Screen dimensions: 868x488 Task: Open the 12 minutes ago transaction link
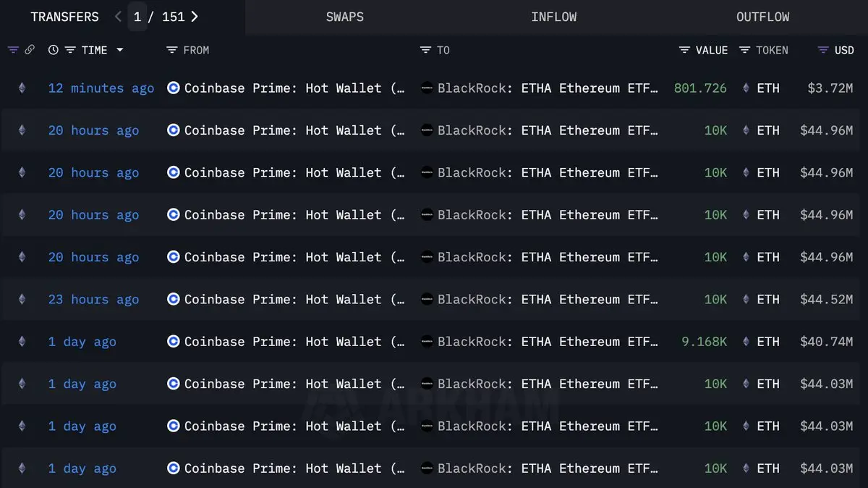coord(101,88)
